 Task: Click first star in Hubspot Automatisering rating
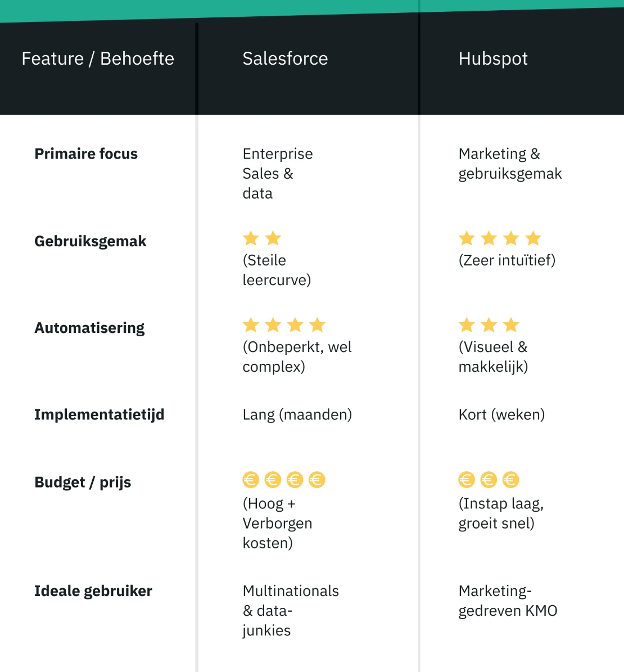(467, 325)
